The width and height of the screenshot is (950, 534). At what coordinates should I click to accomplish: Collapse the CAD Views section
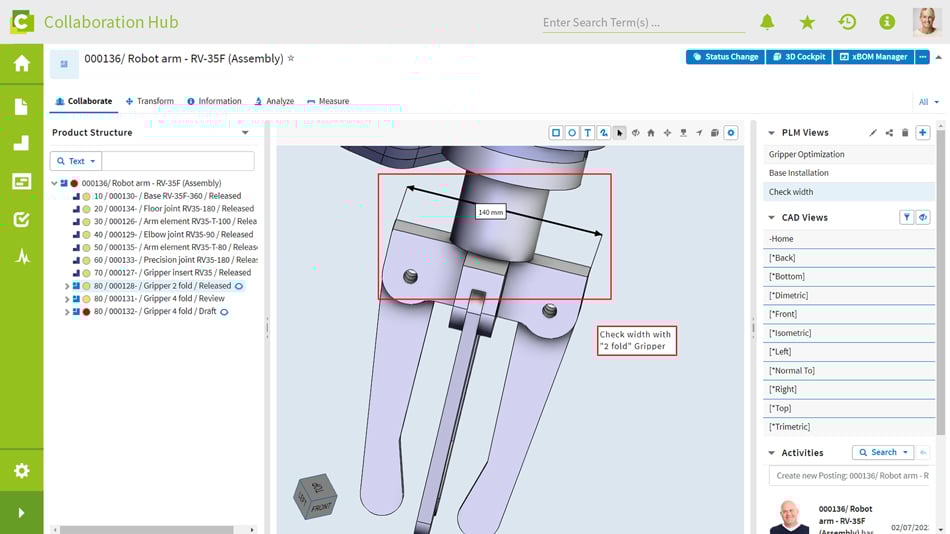tap(771, 217)
